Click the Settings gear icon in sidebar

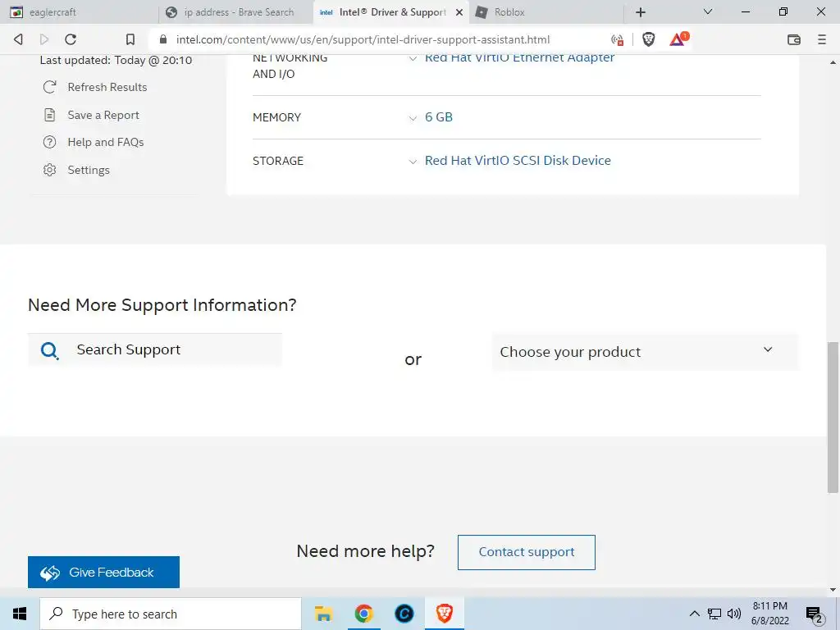click(49, 170)
